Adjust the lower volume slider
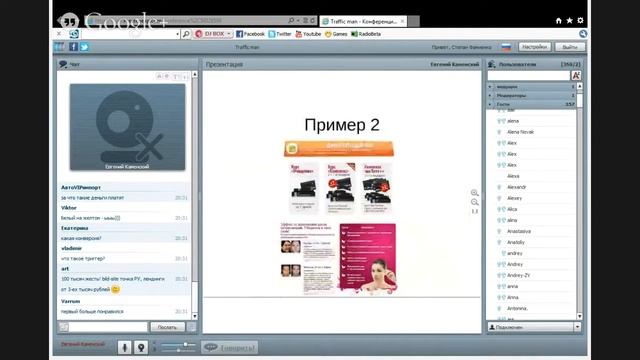 (178, 350)
